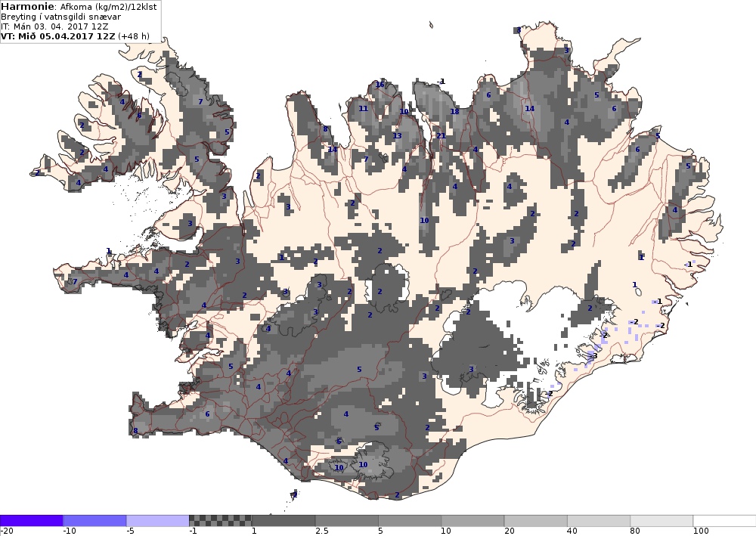The image size is (756, 536).
Task: Click the map value '-3' in the southeast
Action: point(593,356)
